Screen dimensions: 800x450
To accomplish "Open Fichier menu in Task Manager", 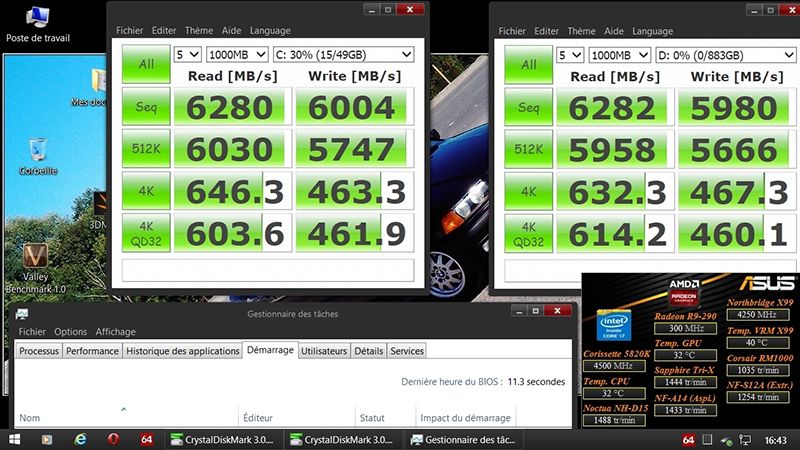I will click(32, 332).
